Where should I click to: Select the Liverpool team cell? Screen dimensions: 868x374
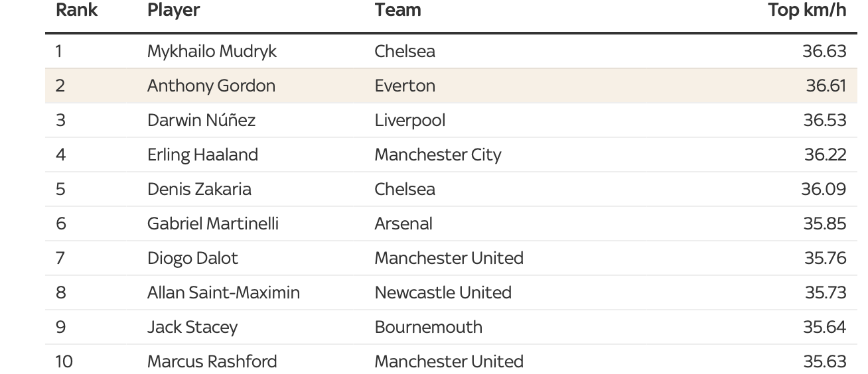click(409, 120)
